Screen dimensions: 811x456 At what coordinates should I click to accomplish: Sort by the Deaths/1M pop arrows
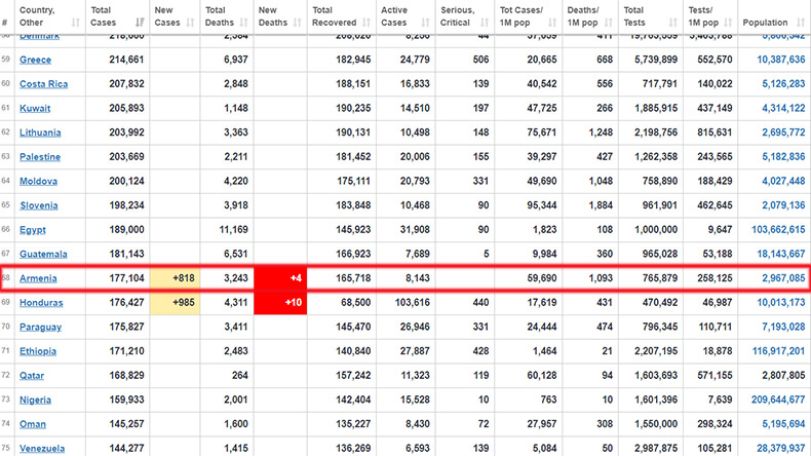click(608, 23)
